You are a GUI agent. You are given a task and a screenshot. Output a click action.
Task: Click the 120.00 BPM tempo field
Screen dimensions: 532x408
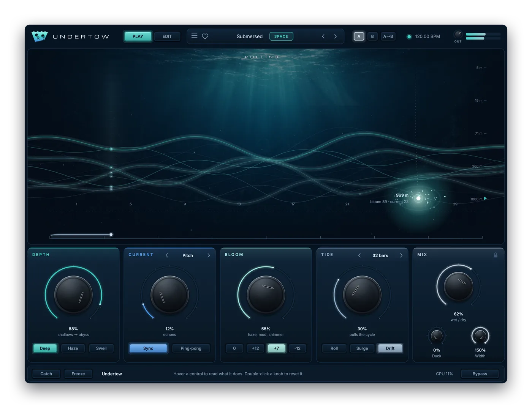coord(427,36)
